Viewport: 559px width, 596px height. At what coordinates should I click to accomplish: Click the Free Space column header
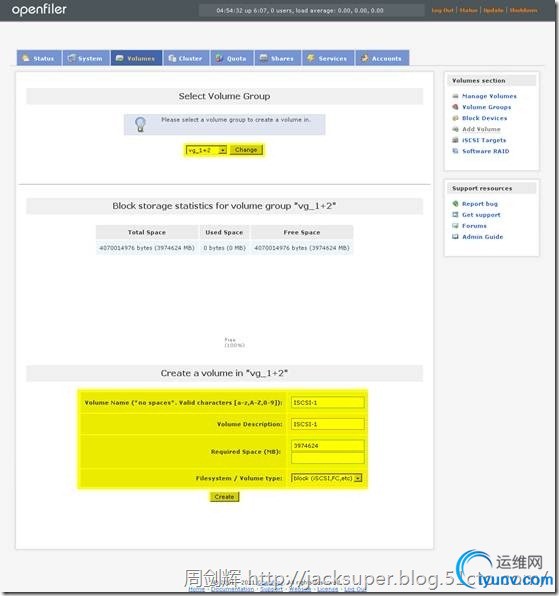[302, 232]
